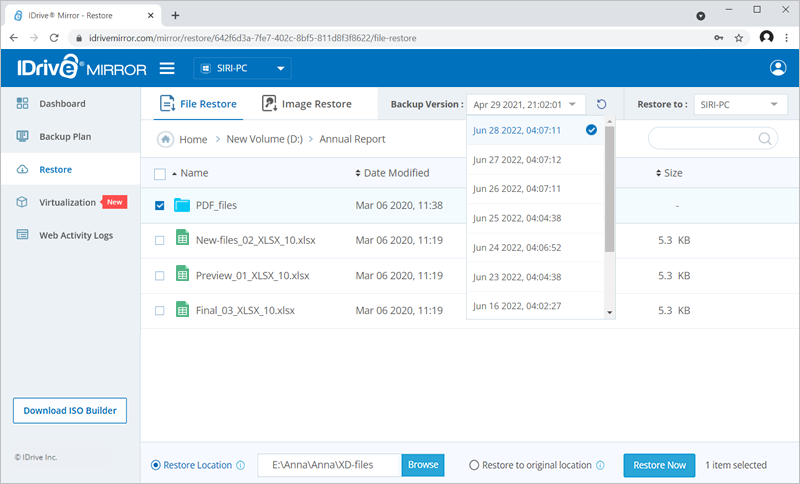Viewport: 800px width, 484px height.
Task: Collapse the Backup Version dropdown
Action: 526,105
